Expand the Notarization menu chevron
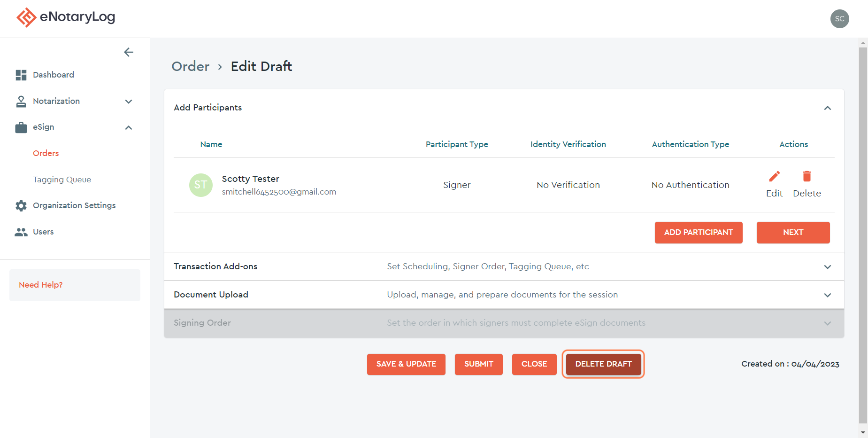The width and height of the screenshot is (868, 438). 129,102
